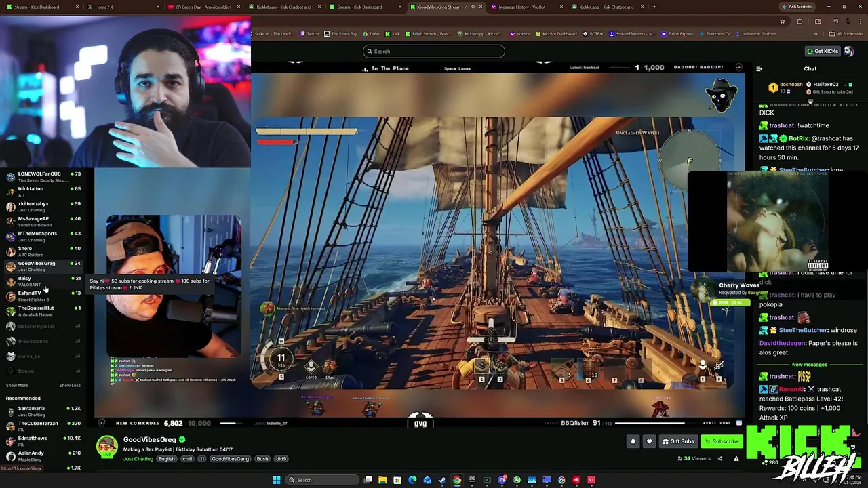This screenshot has width=868, height=488.
Task: Open InTheMudSports channel in sidebar
Action: (x=43, y=236)
